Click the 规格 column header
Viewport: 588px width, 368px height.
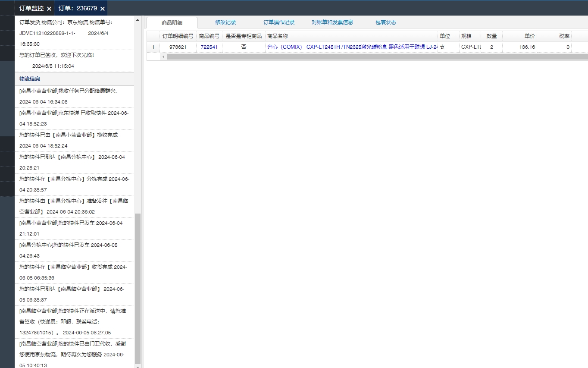(x=470, y=36)
